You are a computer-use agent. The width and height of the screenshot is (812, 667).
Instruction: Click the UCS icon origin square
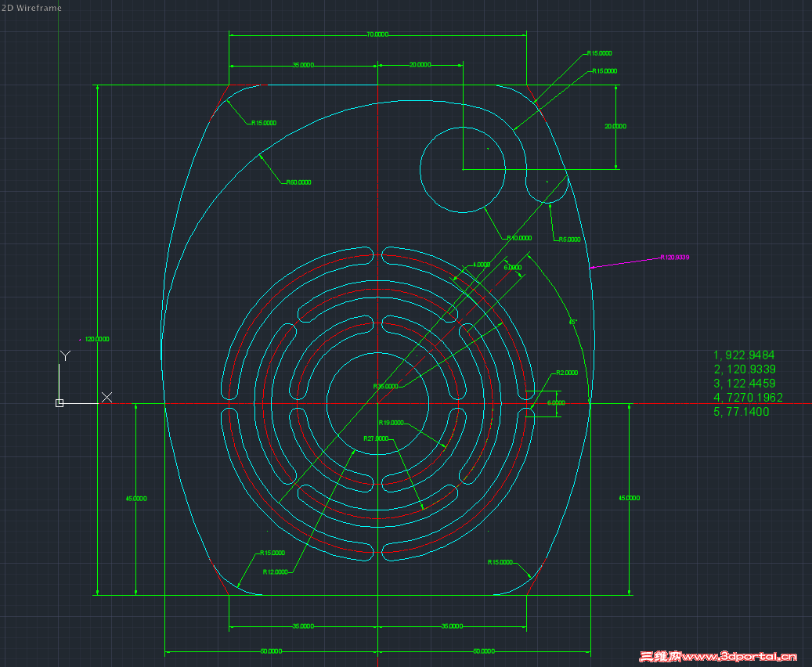[x=60, y=403]
